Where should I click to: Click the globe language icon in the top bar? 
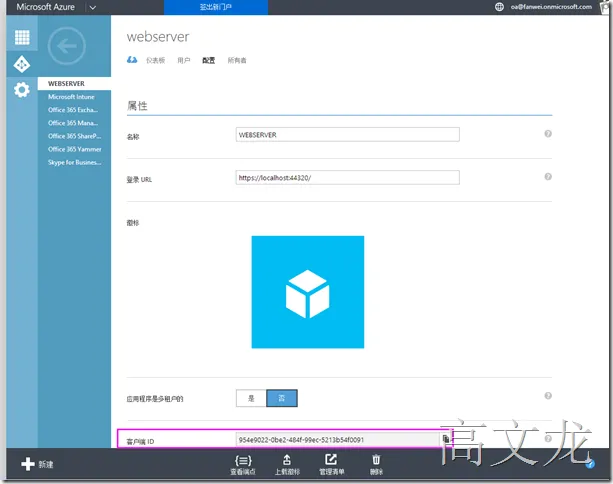coord(499,7)
